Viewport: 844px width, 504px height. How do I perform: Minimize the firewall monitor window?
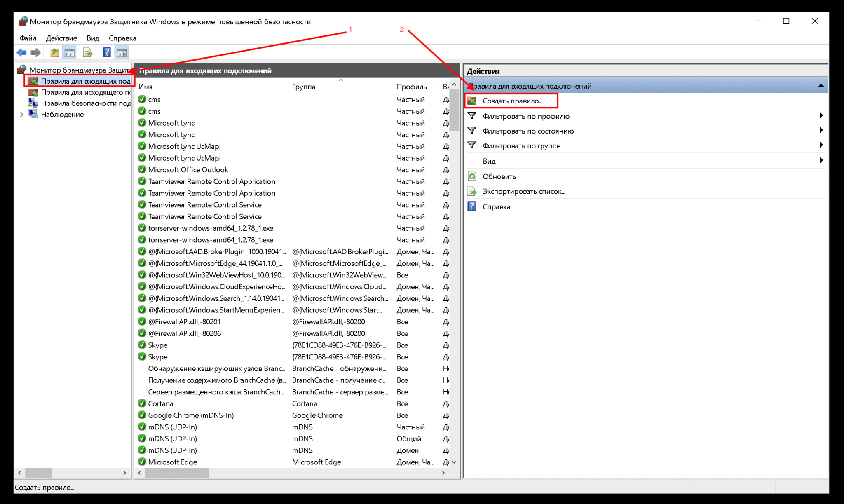[x=758, y=21]
